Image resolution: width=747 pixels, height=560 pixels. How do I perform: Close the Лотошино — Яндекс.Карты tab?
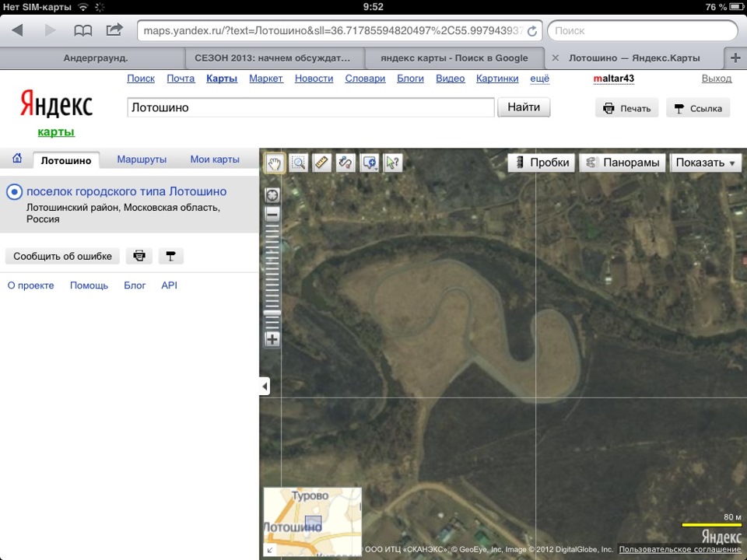point(555,58)
